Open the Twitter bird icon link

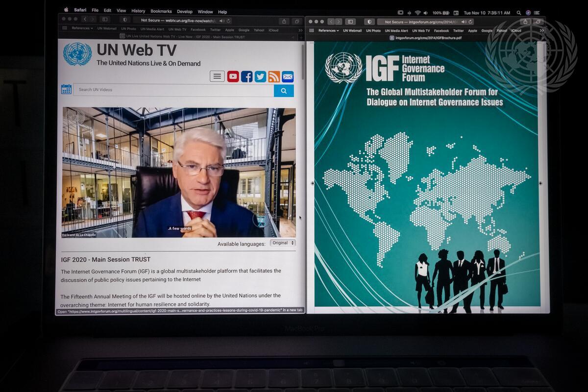tap(260, 76)
